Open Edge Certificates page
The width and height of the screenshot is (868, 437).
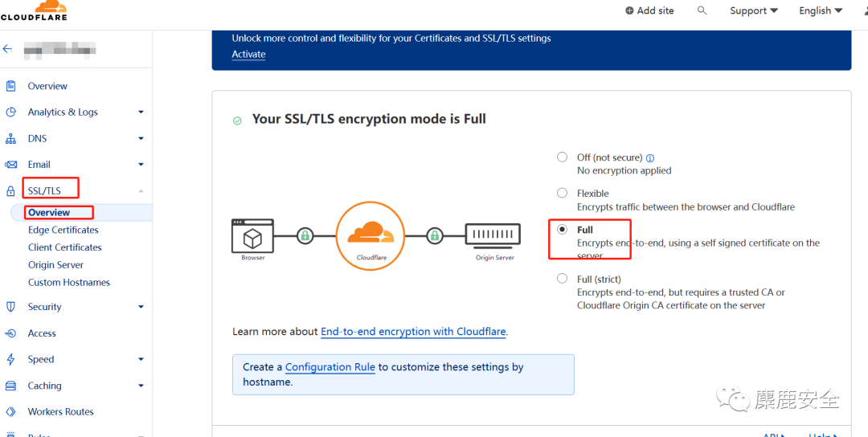point(63,230)
